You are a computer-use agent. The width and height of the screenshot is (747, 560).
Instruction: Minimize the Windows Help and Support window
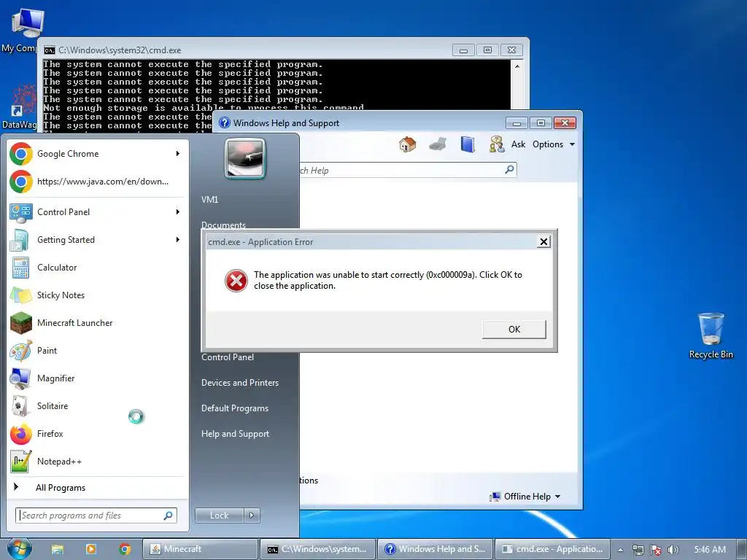coord(516,122)
